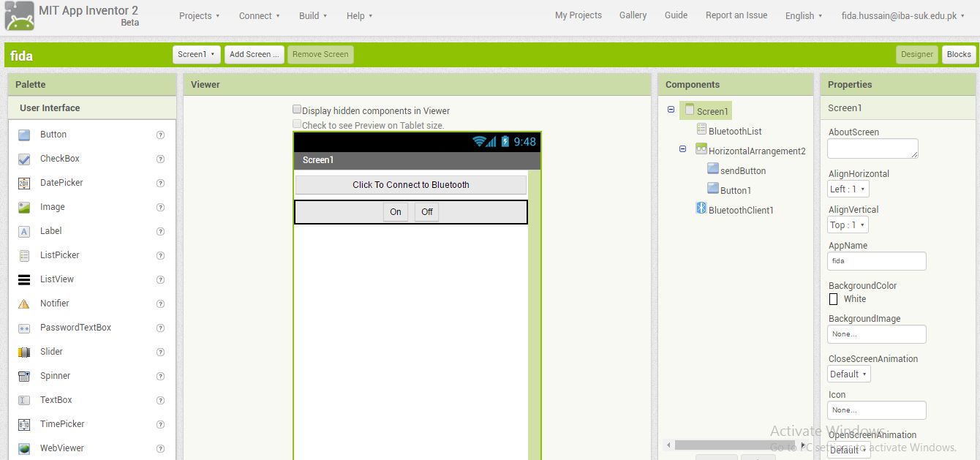
Task: Select Button1 in the Components tree
Action: coord(736,190)
